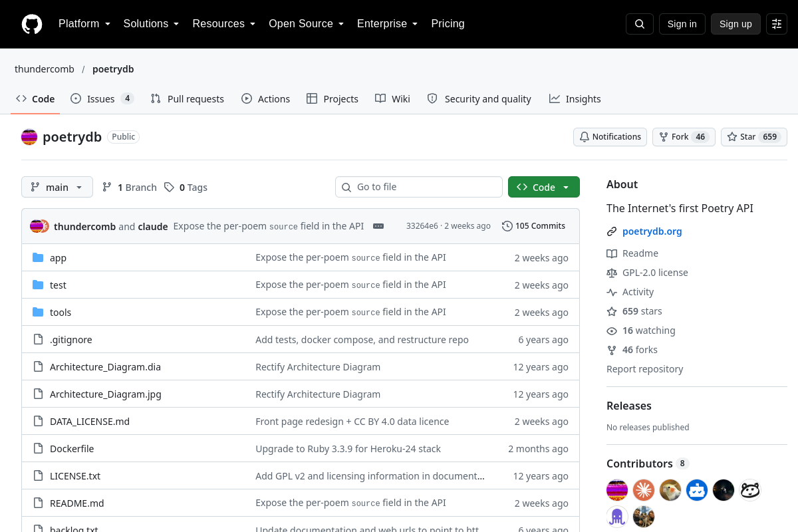
Task: Open Security and quality tab
Action: click(479, 99)
